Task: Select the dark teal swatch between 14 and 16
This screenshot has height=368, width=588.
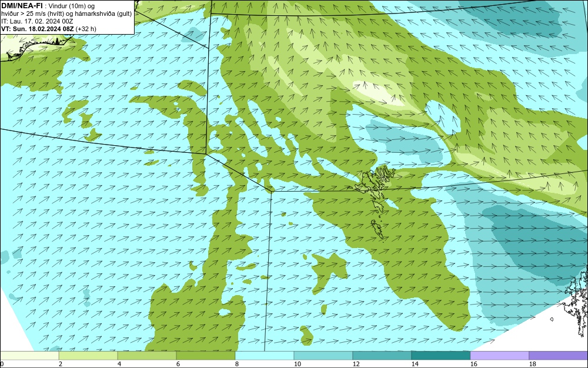Action: pos(440,355)
